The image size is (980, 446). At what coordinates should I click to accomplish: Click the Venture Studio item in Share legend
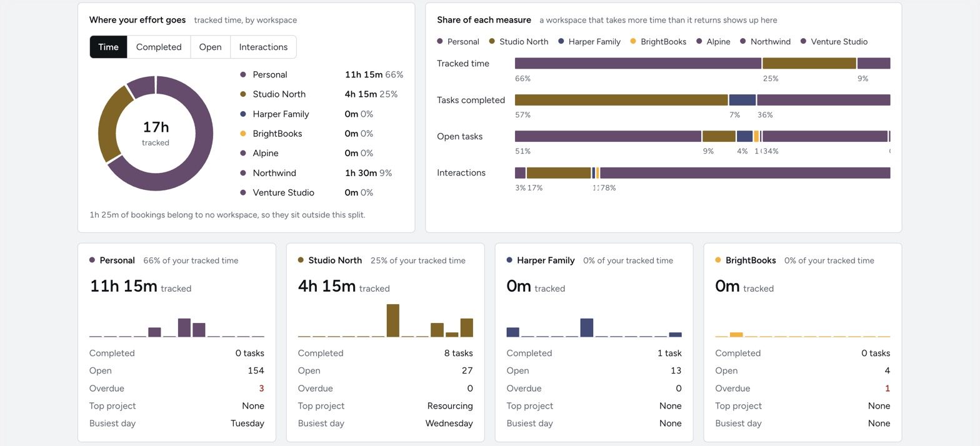(x=834, y=42)
